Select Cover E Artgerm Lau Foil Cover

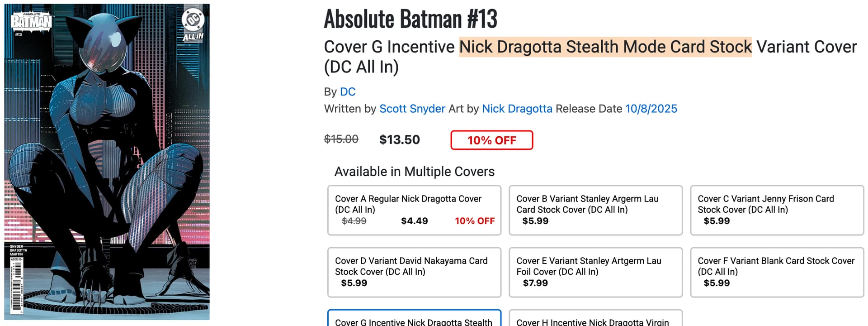pyautogui.click(x=595, y=272)
